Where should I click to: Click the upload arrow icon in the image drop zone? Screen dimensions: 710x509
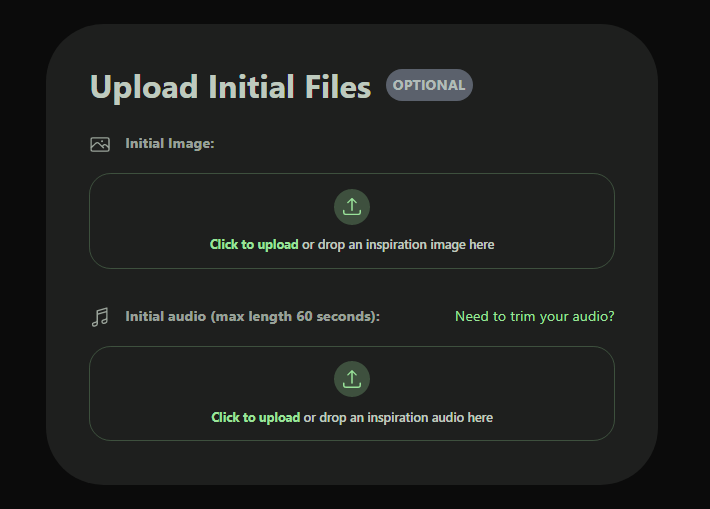[x=352, y=207]
